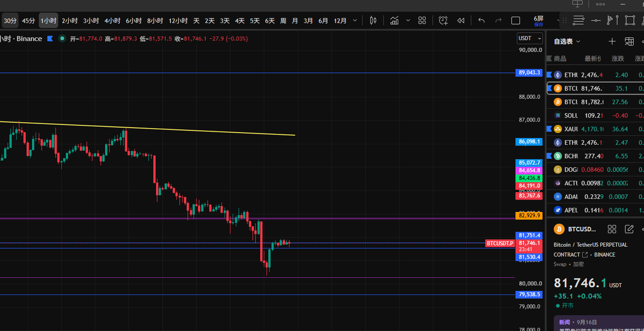This screenshot has height=331, width=644.
Task: Open BTCUSD details grid icon
Action: 612,229
